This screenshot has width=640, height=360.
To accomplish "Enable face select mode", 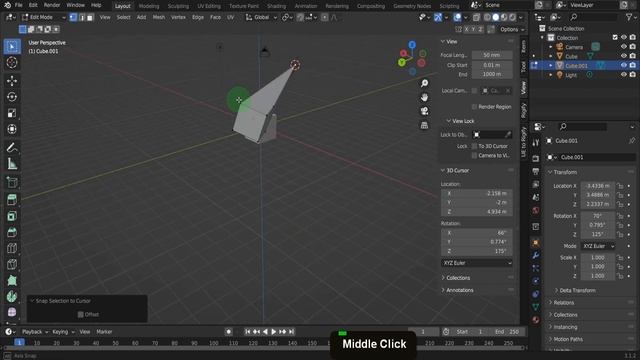I will 90,17.
